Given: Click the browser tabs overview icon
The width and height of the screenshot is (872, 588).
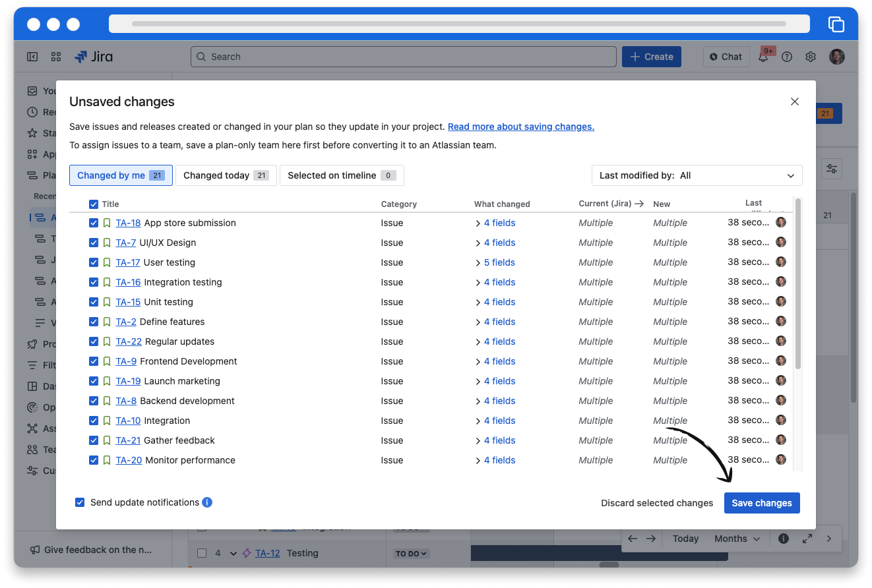Looking at the screenshot, I should [x=836, y=24].
